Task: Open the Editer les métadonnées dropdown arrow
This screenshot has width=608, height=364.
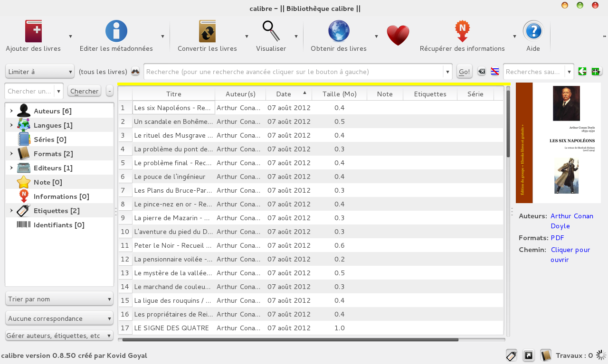Action: (x=162, y=36)
